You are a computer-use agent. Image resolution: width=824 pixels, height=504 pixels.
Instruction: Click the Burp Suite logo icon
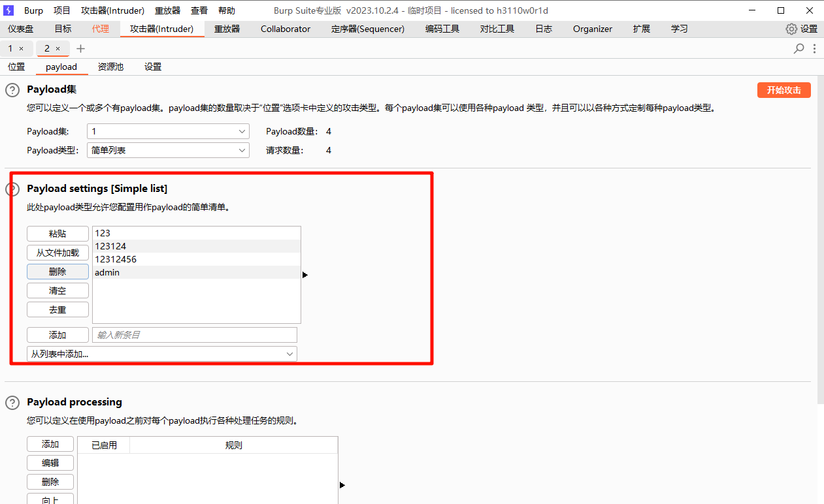(9, 10)
